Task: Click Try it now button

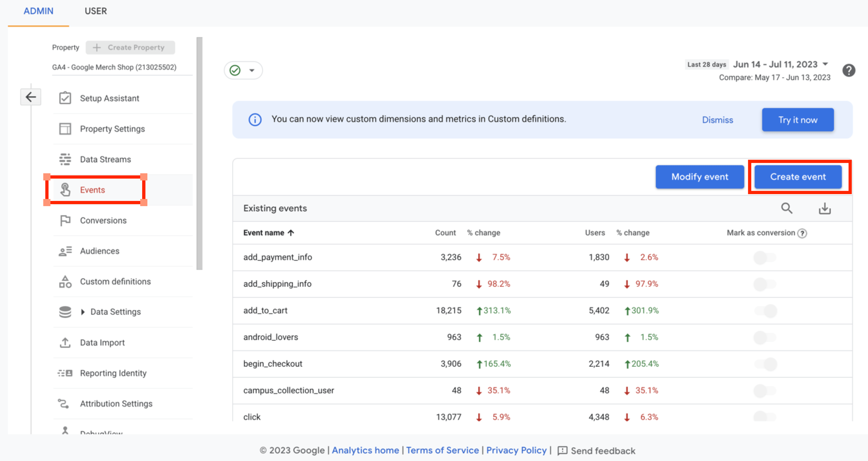Action: pos(798,120)
